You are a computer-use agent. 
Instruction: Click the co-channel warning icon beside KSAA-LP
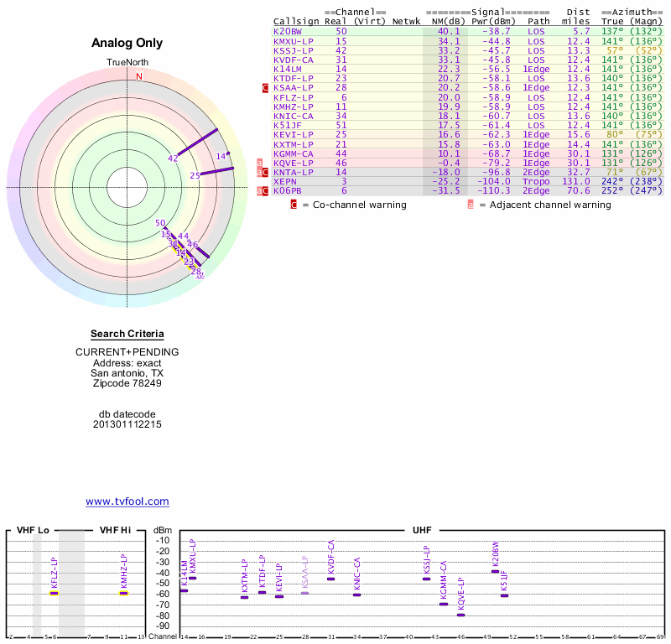coord(266,87)
